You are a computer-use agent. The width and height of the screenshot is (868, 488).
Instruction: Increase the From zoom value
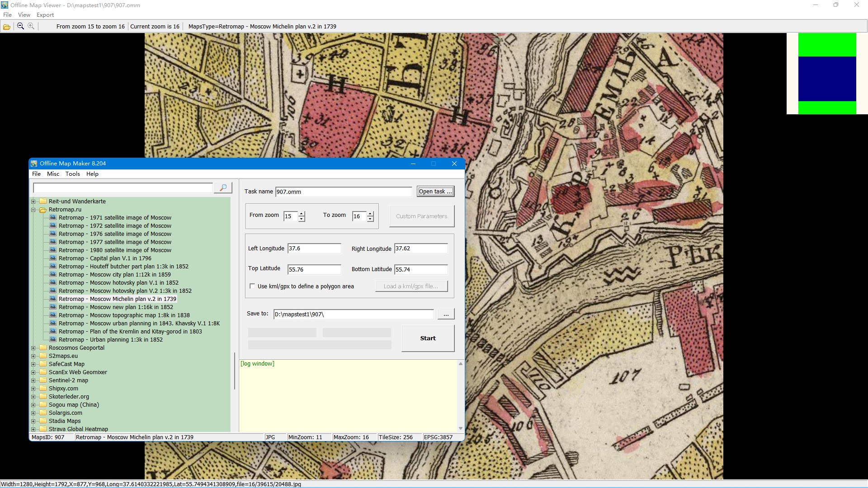pyautogui.click(x=302, y=214)
